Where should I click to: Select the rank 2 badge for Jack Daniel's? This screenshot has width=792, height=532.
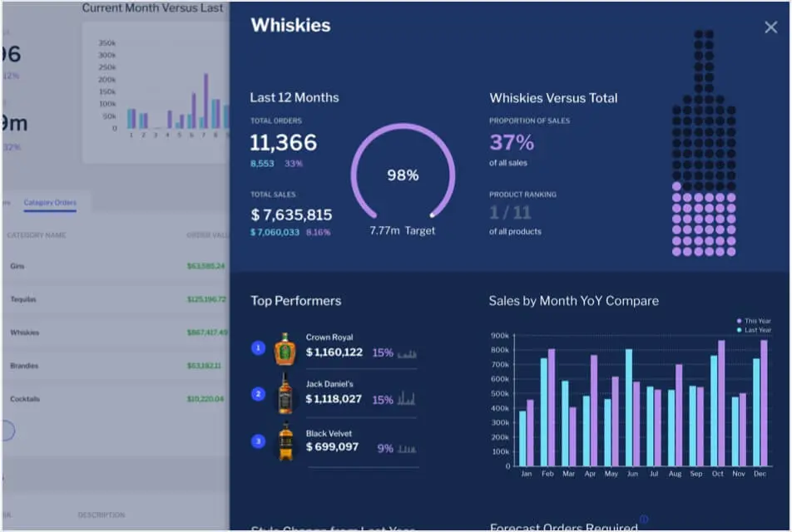258,394
